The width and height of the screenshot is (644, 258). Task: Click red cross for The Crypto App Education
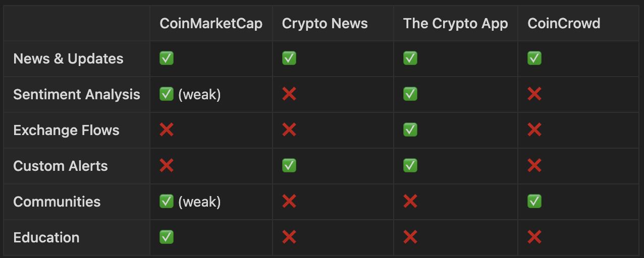click(x=410, y=237)
